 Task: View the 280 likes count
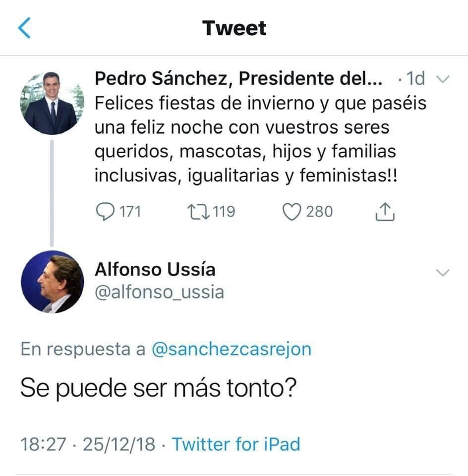tap(319, 212)
